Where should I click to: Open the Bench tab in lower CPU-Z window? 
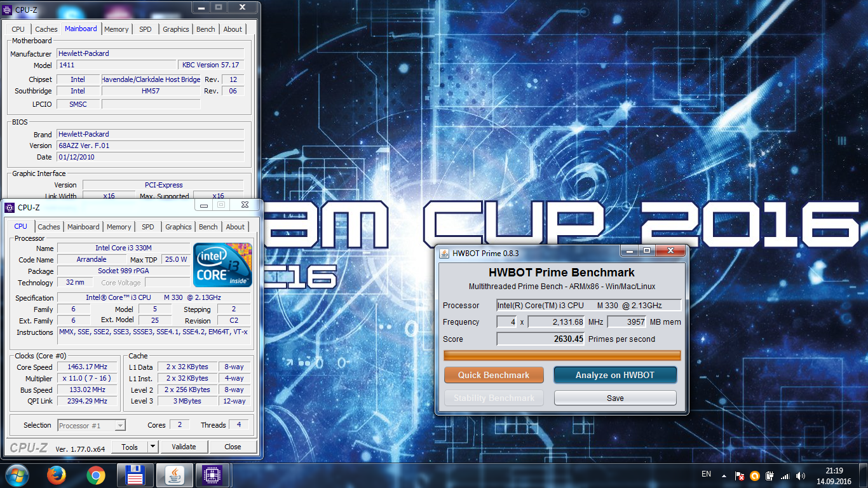(208, 227)
